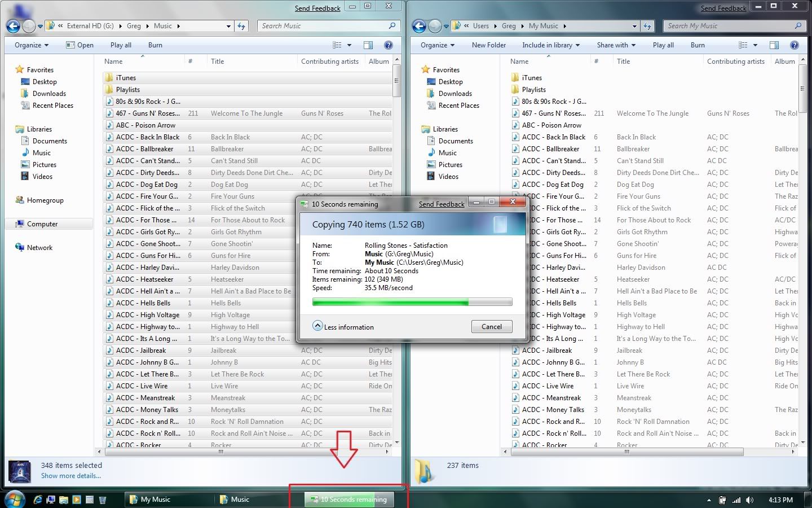Open Calculator from quick launch
Viewport: 812px width, 508px height.
point(90,500)
